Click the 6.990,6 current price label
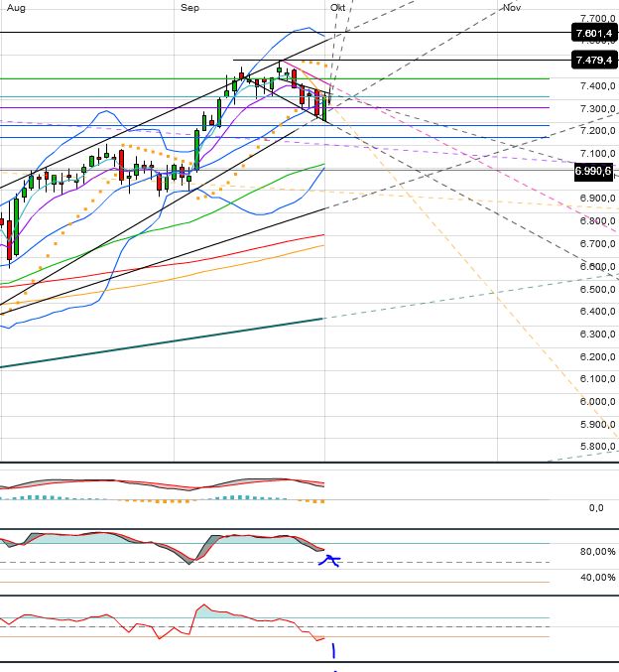The image size is (619, 672). (x=594, y=171)
